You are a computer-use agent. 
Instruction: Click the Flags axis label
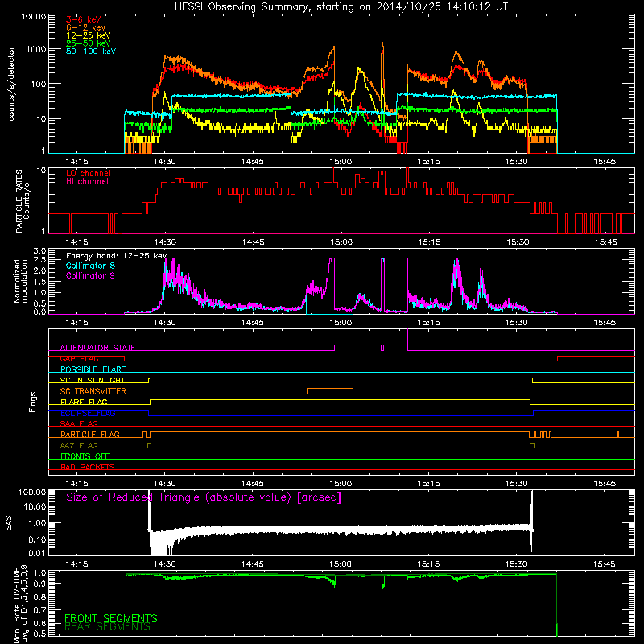[33, 402]
